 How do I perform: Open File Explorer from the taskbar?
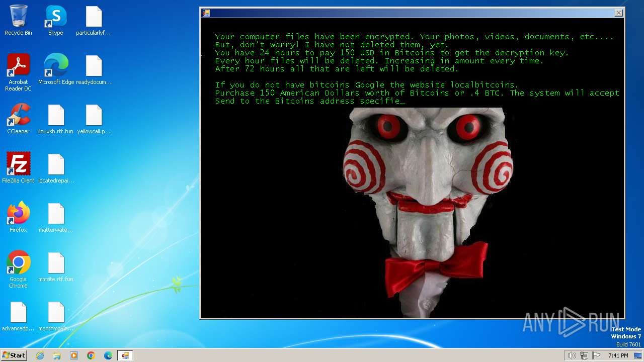pos(57,355)
